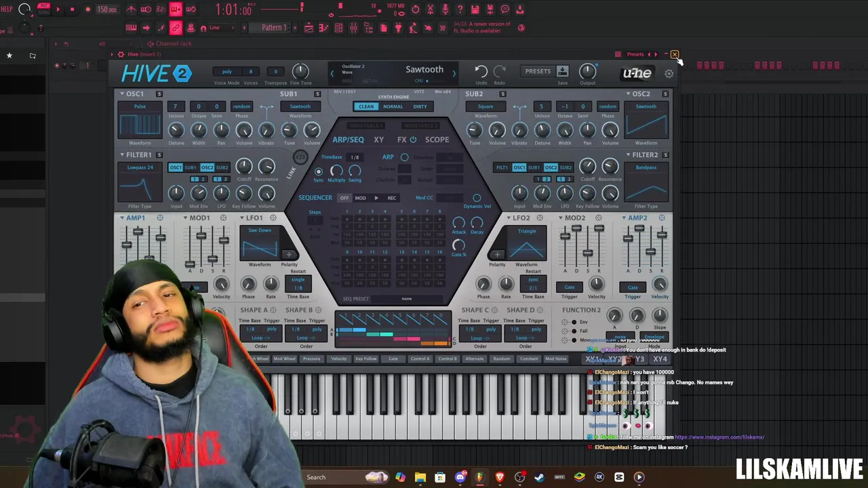Toggle the OSC2 solo S button

665,94
